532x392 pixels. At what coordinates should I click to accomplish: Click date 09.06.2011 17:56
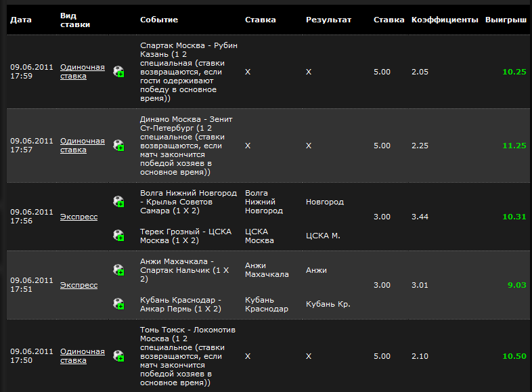(x=32, y=217)
